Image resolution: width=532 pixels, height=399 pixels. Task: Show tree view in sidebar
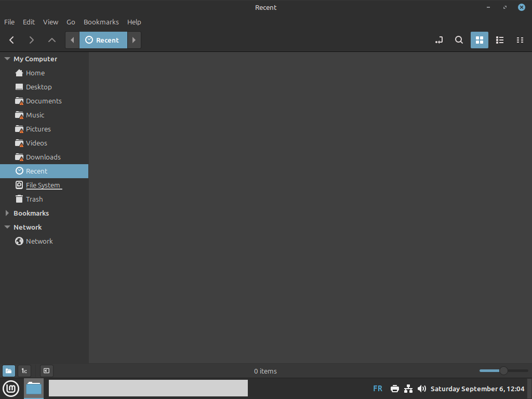pyautogui.click(x=24, y=371)
